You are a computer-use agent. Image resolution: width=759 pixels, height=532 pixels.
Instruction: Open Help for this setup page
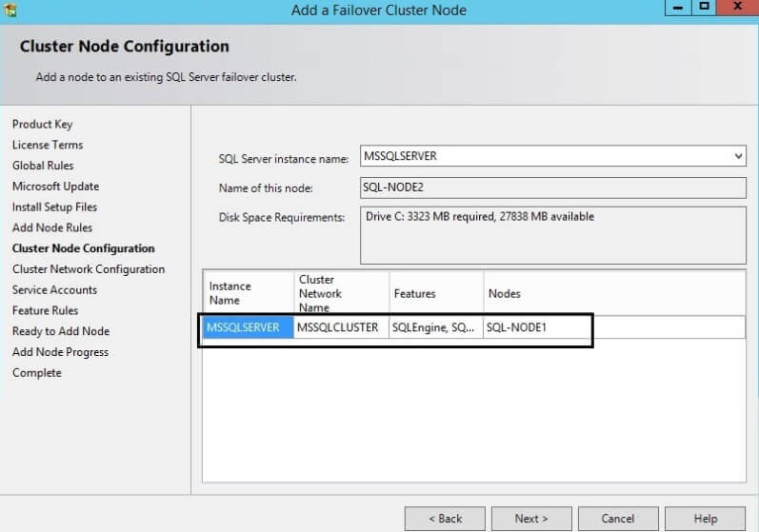point(705,519)
